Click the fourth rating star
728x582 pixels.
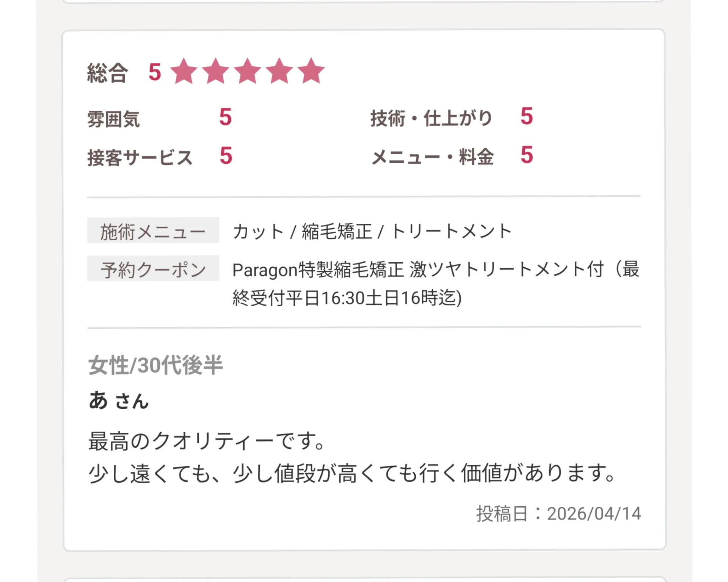coord(279,71)
